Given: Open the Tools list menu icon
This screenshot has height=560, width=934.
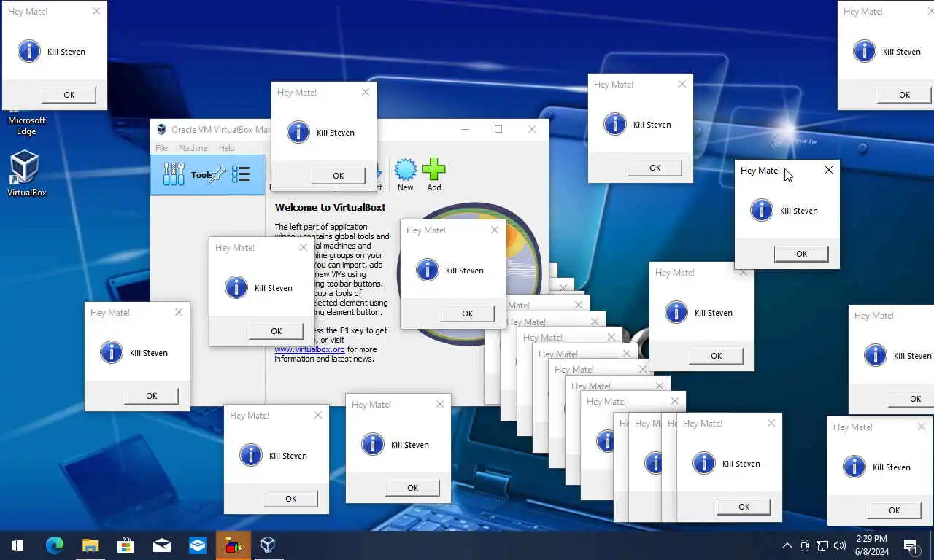Looking at the screenshot, I should 241,174.
